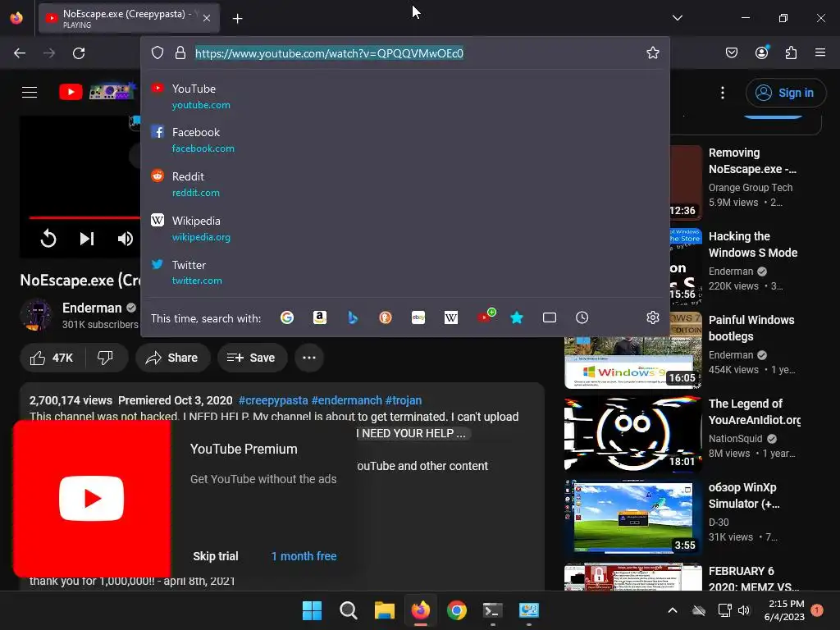Select the Facebook facebook.com suggestion
Screen dimensions: 840x630
tap(405, 139)
